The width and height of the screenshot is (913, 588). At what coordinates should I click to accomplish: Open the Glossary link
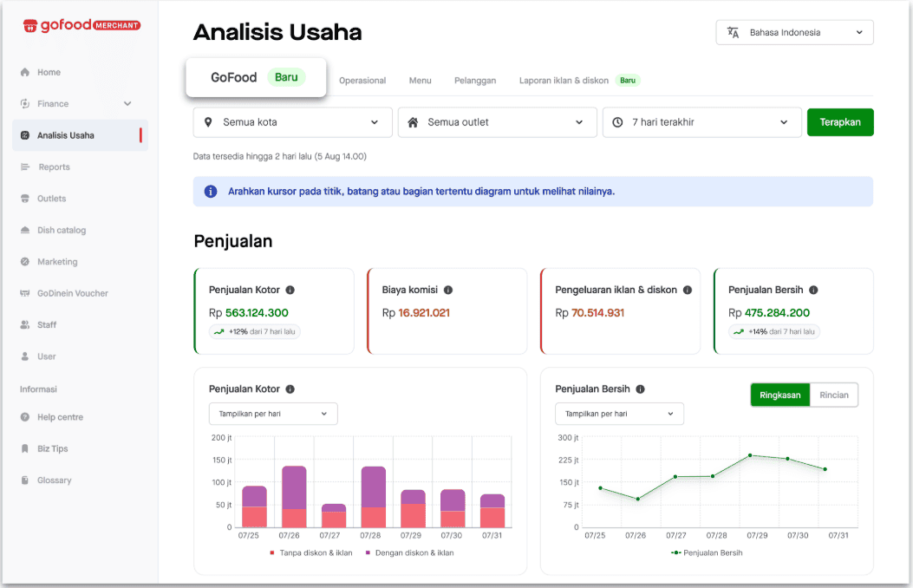(x=54, y=480)
